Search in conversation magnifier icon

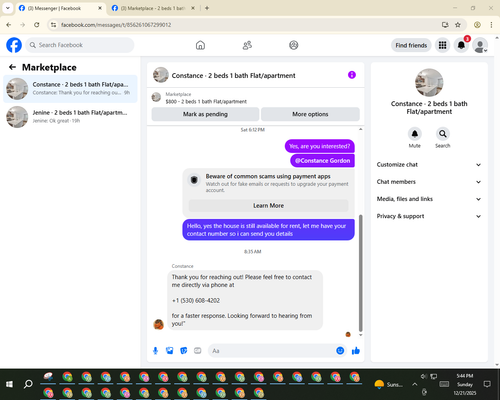443,134
